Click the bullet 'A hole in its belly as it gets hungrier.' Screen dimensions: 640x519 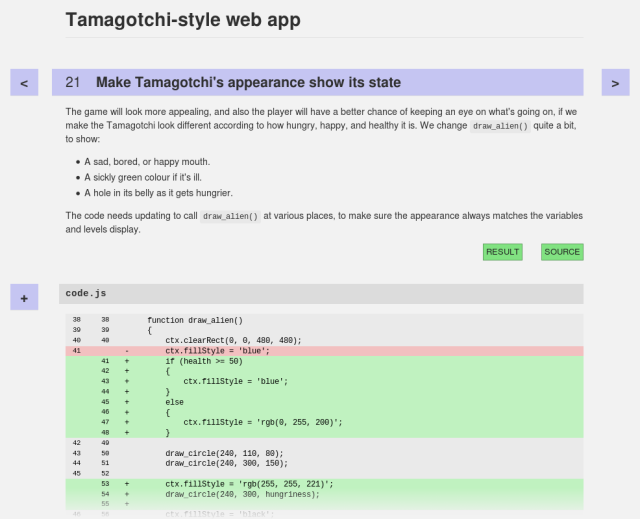click(x=158, y=193)
